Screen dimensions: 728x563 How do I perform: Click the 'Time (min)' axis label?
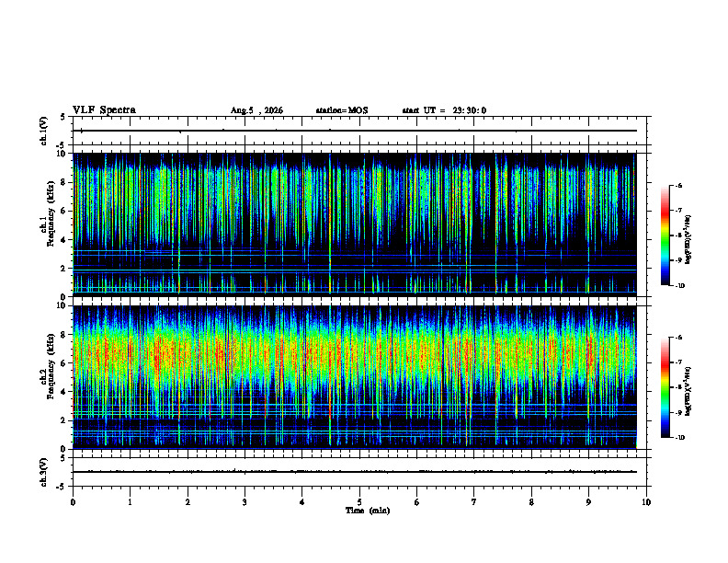pyautogui.click(x=368, y=511)
